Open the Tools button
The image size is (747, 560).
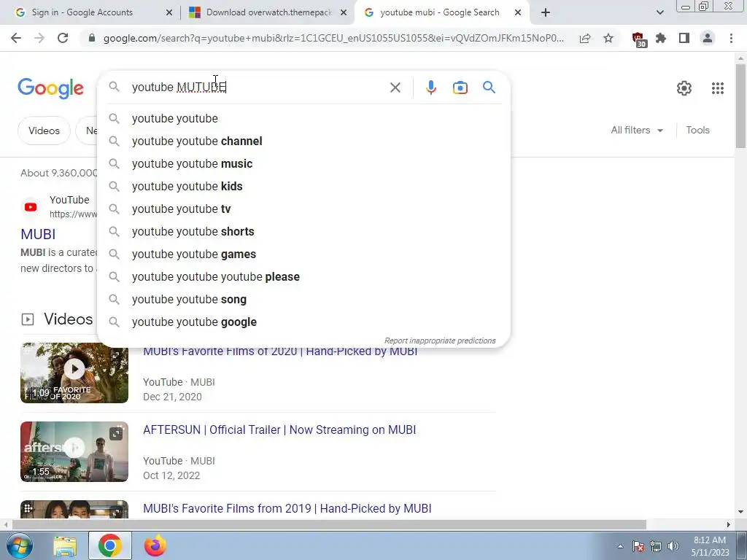[x=697, y=130]
